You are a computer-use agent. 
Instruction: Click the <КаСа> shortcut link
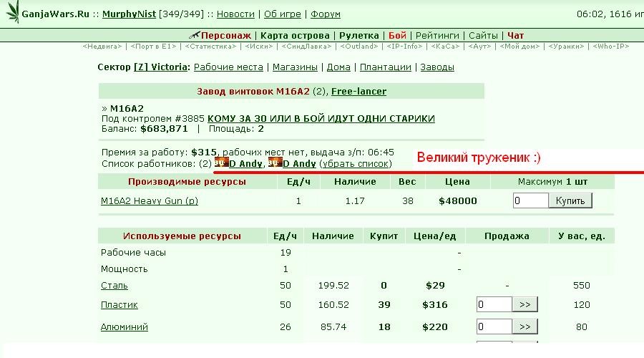[x=445, y=47]
